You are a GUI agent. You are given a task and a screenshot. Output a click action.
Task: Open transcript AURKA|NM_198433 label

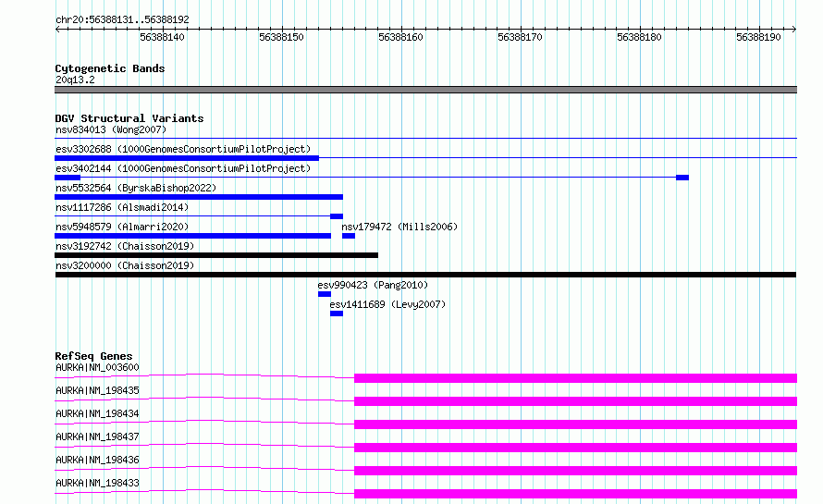click(x=97, y=483)
